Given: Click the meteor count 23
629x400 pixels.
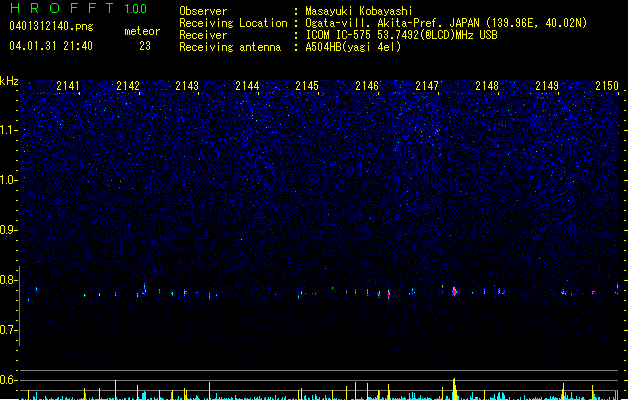Looking at the screenshot, I should (x=145, y=46).
